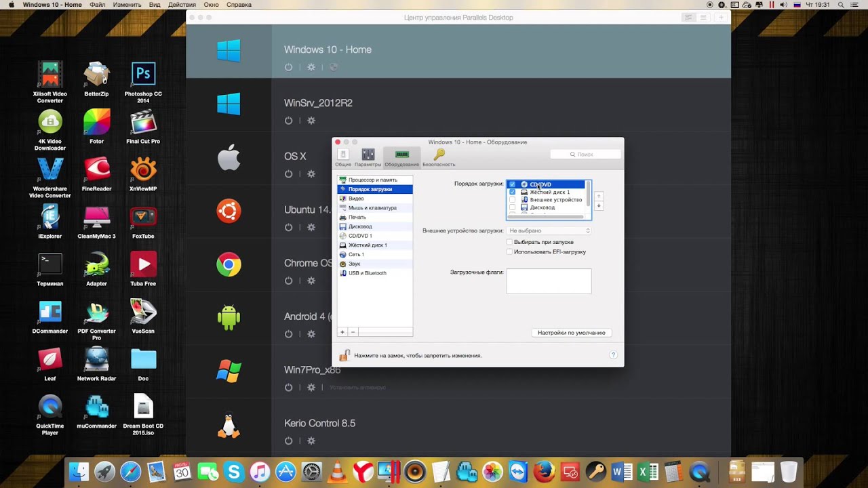Click the boot order list horizontal scrollbar
Screen dimensions: 868x488
tap(545, 217)
